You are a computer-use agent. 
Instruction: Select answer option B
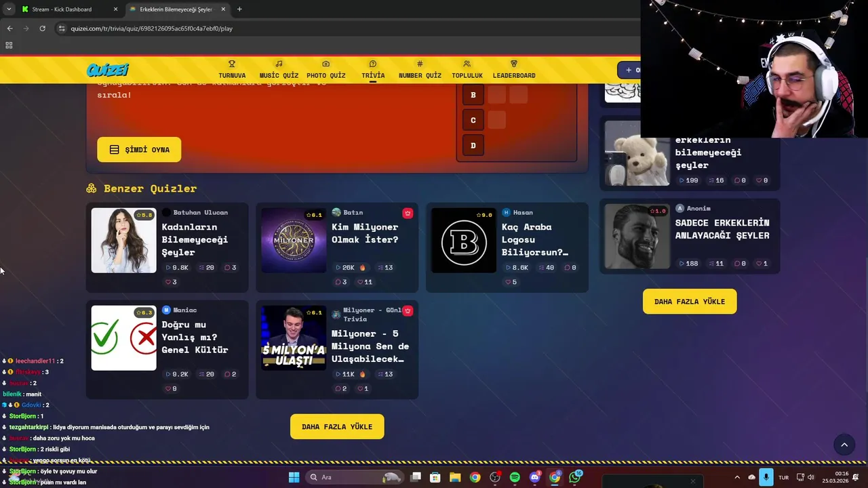coord(473,95)
